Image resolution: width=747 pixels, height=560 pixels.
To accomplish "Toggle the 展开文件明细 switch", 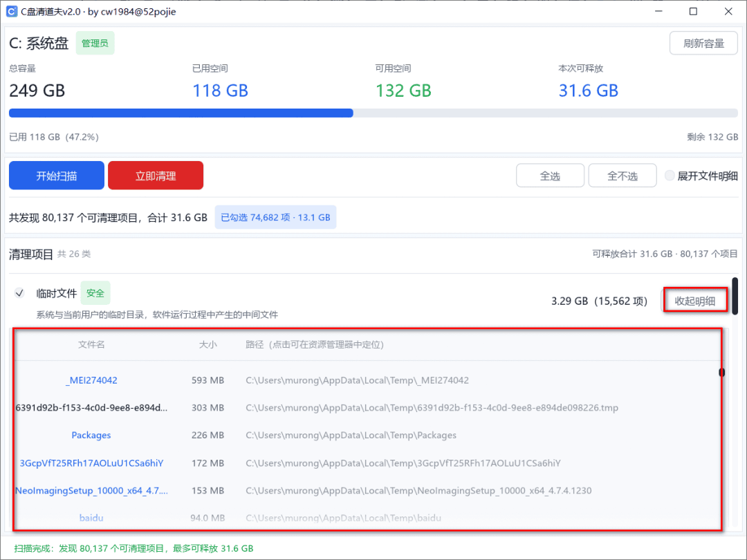I will (x=670, y=176).
